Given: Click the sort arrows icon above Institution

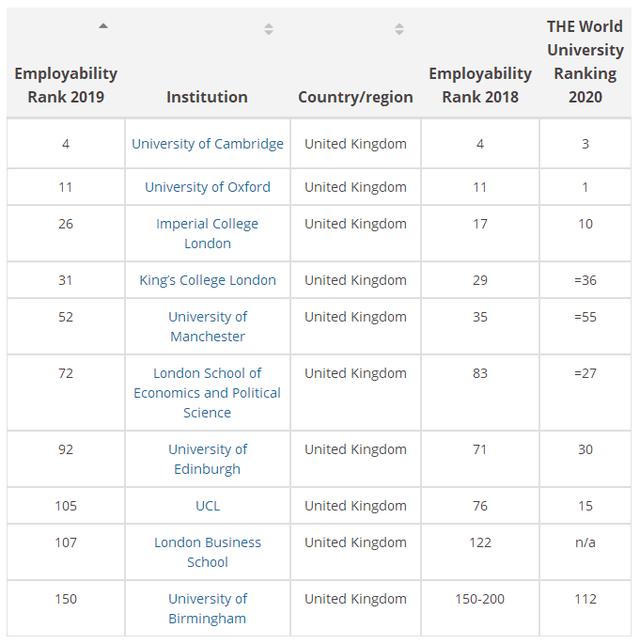Looking at the screenshot, I should pos(268,29).
